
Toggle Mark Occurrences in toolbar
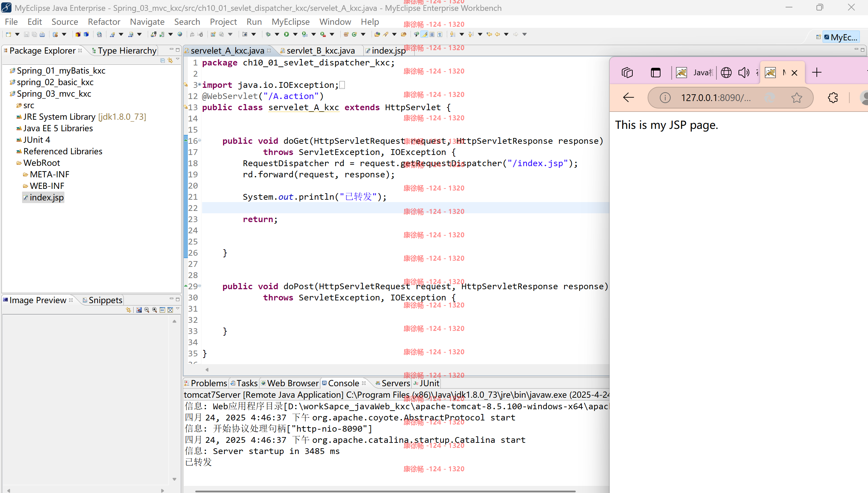(x=425, y=34)
